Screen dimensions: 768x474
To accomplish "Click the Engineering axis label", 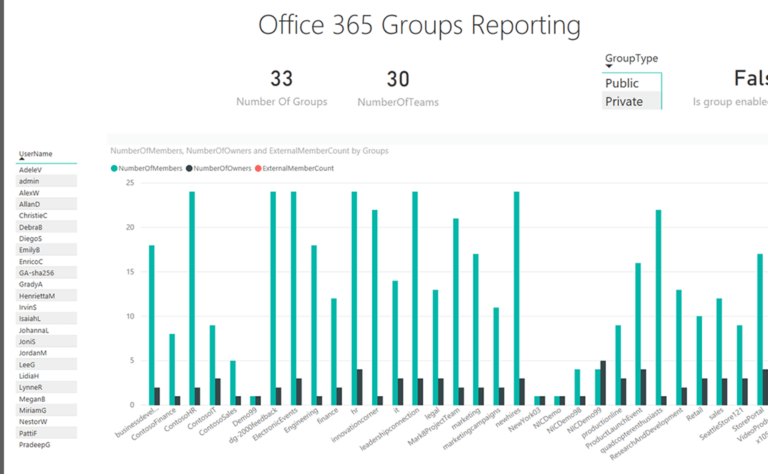I will click(301, 420).
